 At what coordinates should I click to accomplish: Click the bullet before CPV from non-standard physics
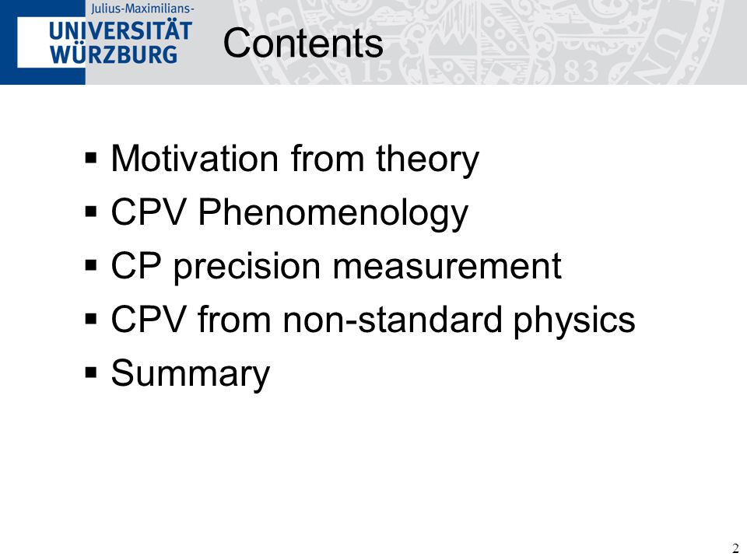pyautogui.click(x=91, y=318)
